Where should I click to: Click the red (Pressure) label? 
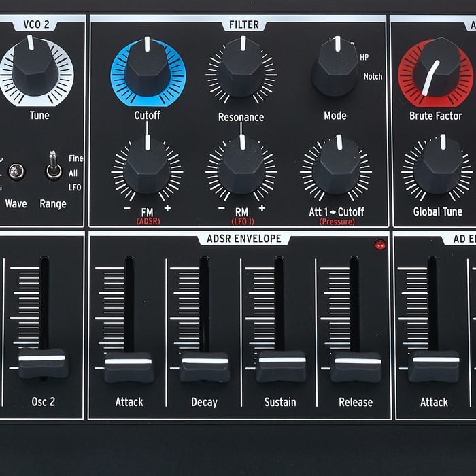coord(337,222)
